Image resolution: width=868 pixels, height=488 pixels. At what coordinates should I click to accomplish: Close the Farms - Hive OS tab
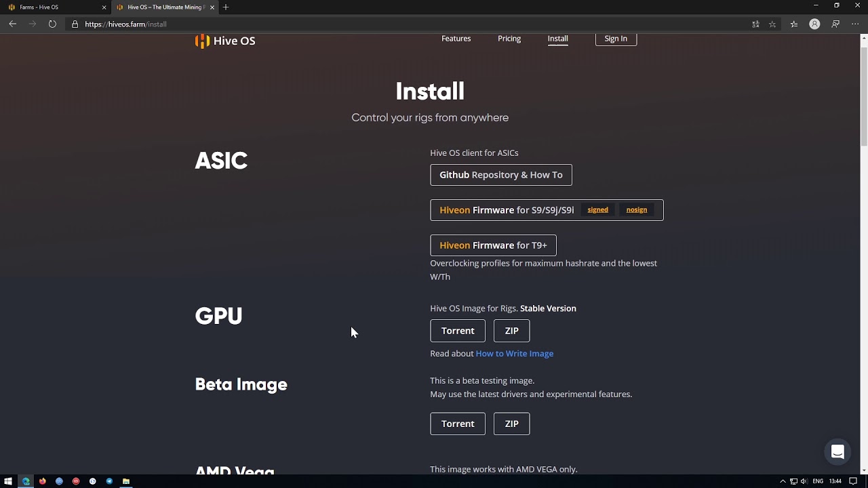click(x=104, y=7)
